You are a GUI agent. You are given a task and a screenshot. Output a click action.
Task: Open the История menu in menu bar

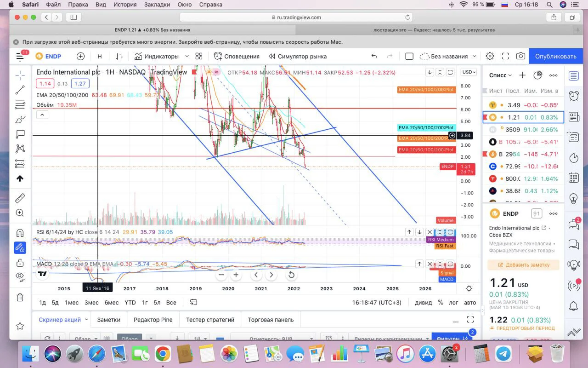(125, 5)
